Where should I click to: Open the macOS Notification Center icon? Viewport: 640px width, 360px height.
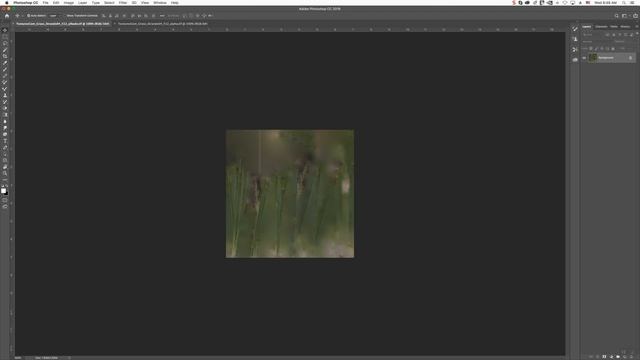[x=633, y=2]
